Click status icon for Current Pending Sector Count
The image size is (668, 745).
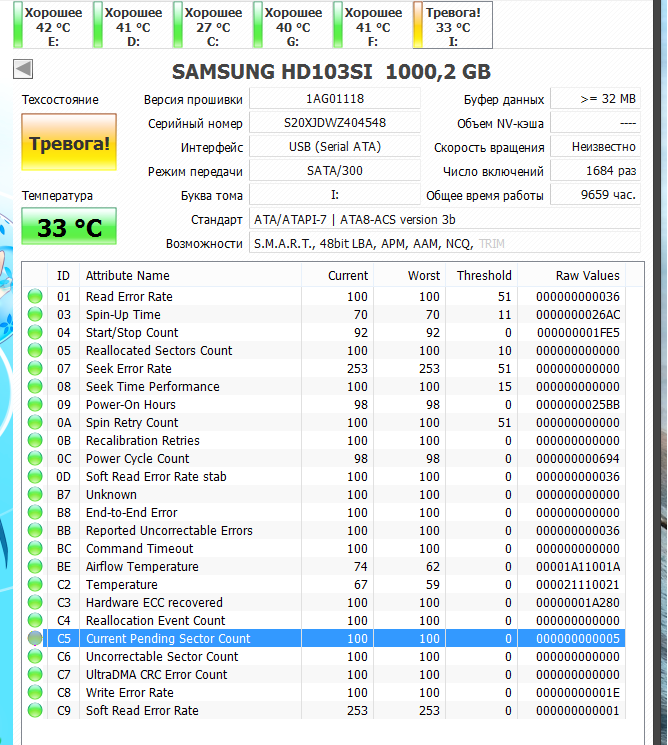[35, 639]
